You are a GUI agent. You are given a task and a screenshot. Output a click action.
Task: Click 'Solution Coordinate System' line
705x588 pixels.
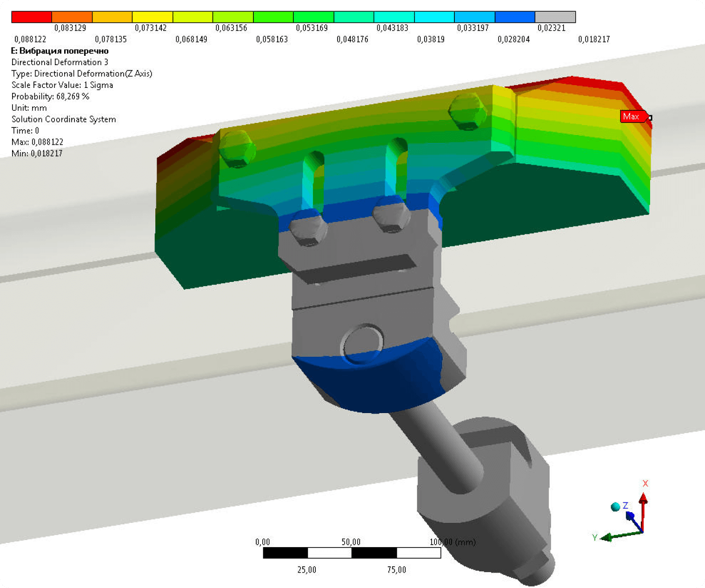pyautogui.click(x=63, y=119)
